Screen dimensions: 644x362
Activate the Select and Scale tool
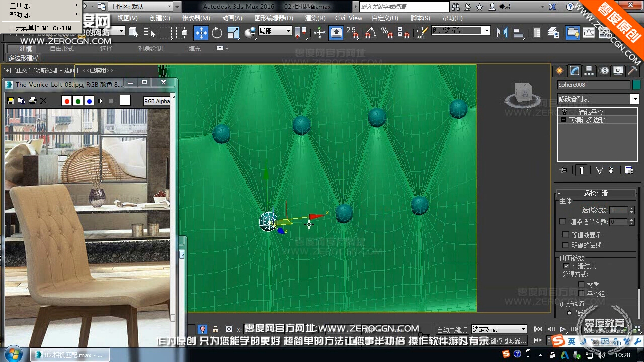(x=233, y=33)
